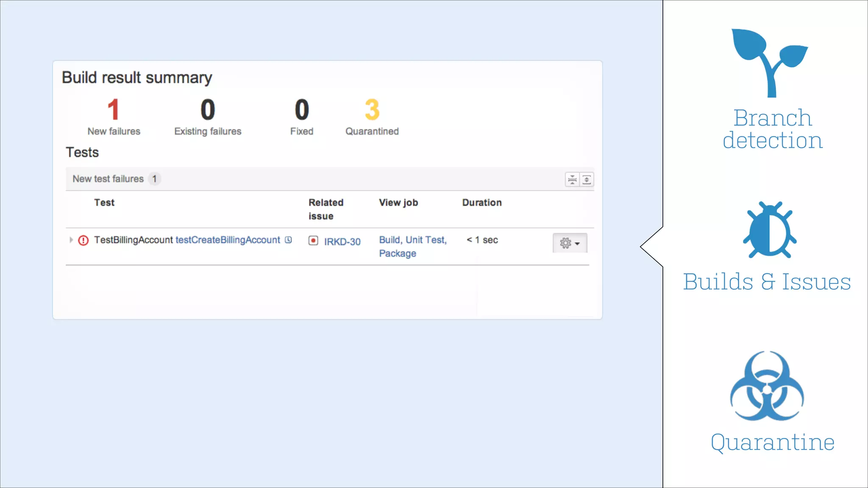The image size is (868, 488).
Task: Click the history clock icon after testCreateBillingAccount
Action: [289, 240]
